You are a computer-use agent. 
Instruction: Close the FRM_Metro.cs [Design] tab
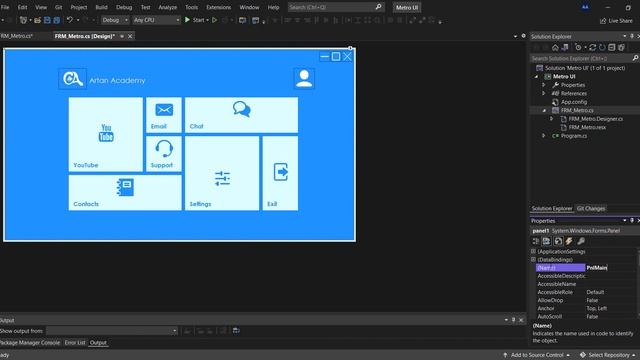pyautogui.click(x=130, y=36)
